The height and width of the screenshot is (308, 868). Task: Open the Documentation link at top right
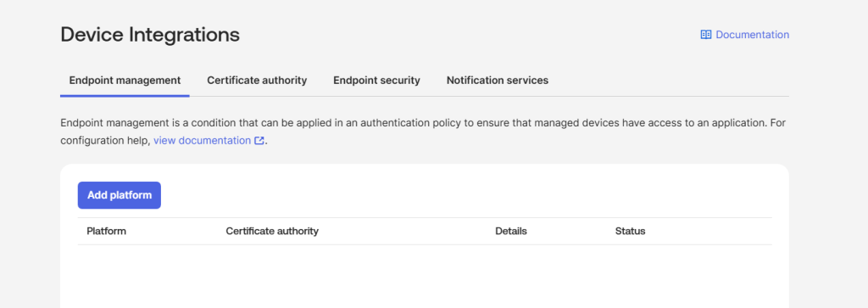tap(745, 34)
